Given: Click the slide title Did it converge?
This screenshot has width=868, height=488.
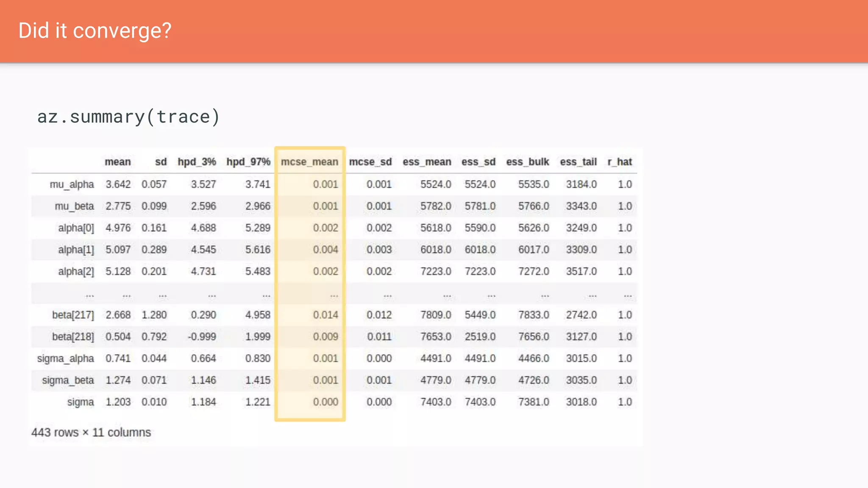Looking at the screenshot, I should pyautogui.click(x=95, y=30).
